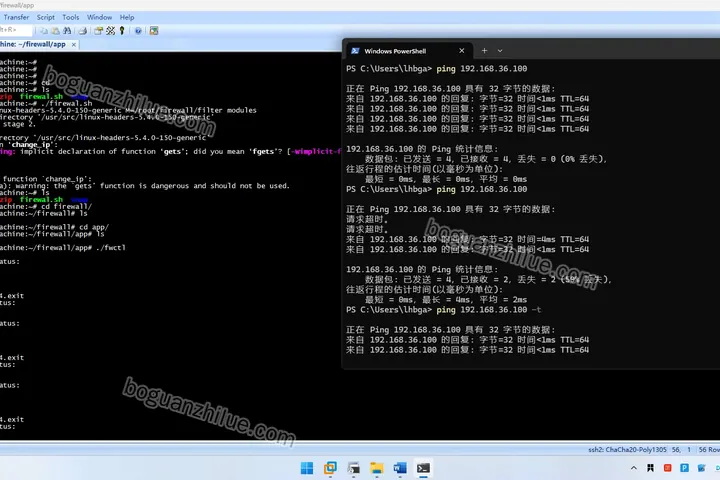The height and width of the screenshot is (480, 720).
Task: Click the blue P tray icon
Action: pos(684,468)
